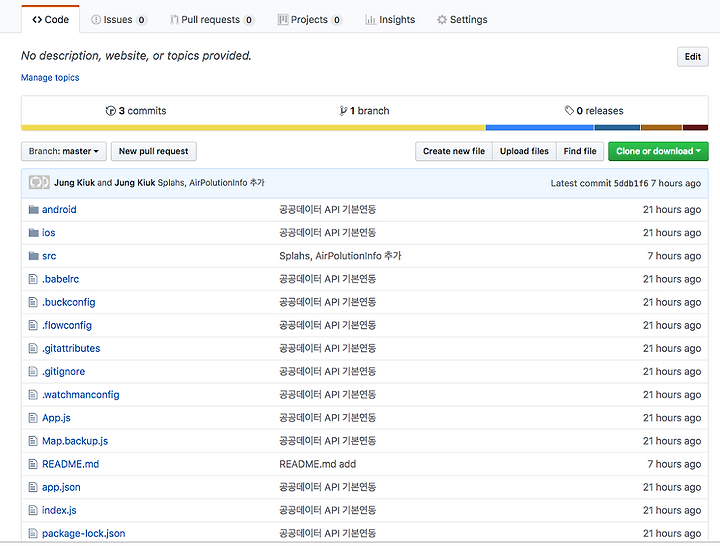This screenshot has width=720, height=546.
Task: Click the src folder icon
Action: click(33, 256)
